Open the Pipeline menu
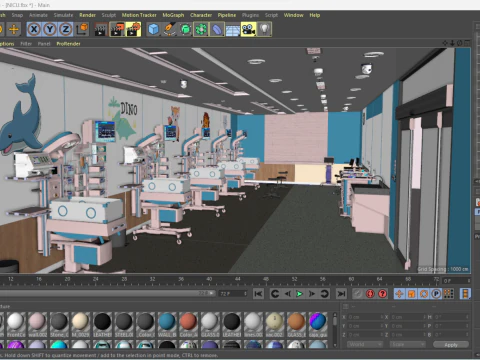Screen dimensions: 480x360 click(227, 15)
